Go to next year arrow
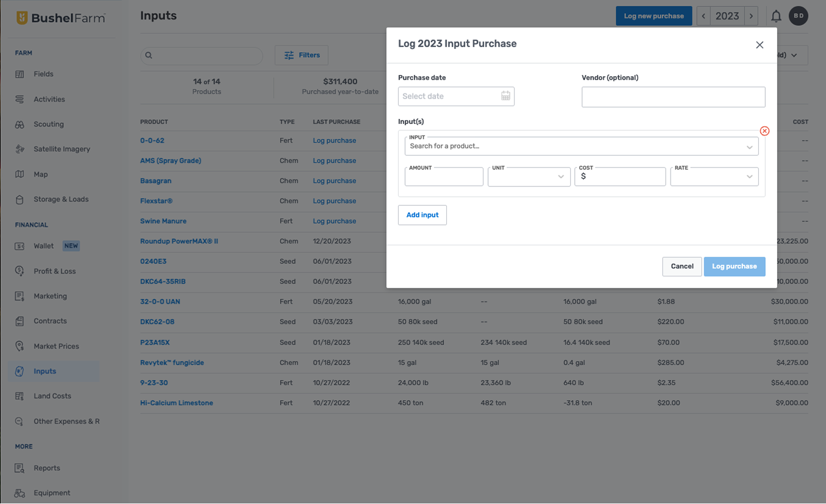This screenshot has height=504, width=826. point(751,16)
